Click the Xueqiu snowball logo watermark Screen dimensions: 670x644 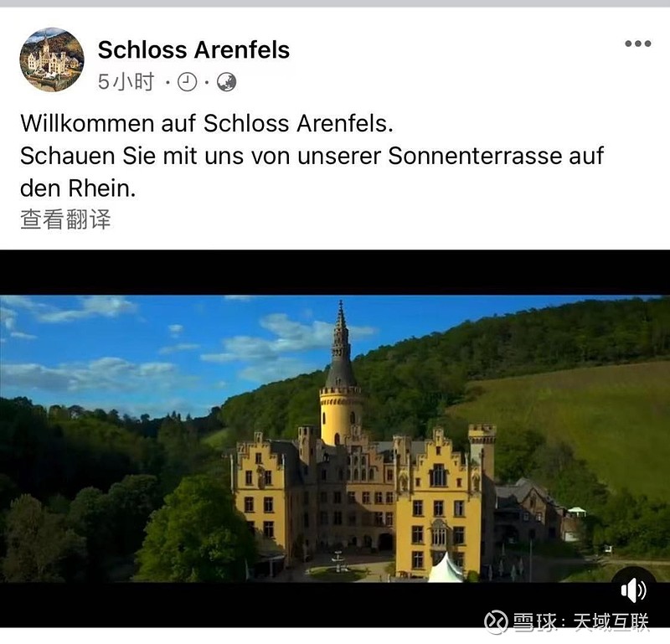(496, 622)
